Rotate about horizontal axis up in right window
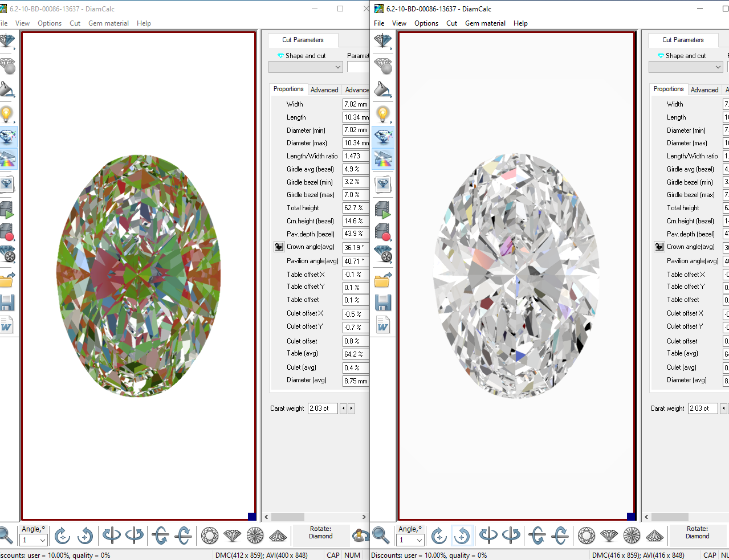The height and width of the screenshot is (560, 729). [537, 536]
